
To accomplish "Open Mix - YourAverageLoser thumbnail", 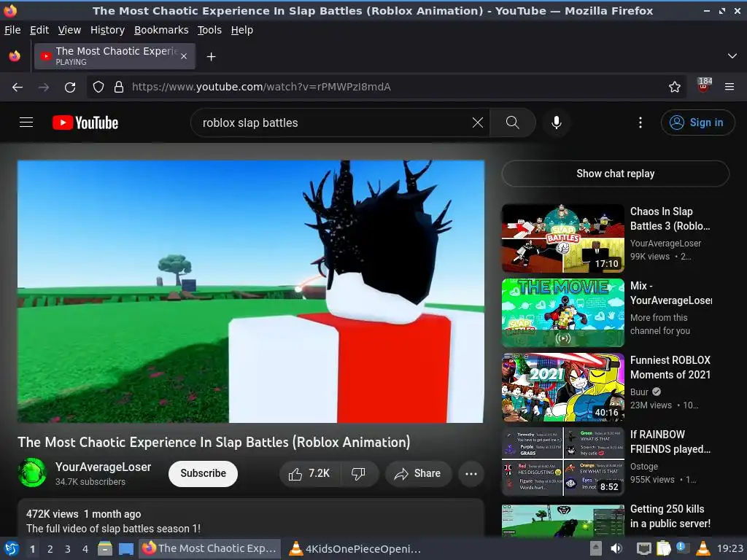I will (x=562, y=312).
